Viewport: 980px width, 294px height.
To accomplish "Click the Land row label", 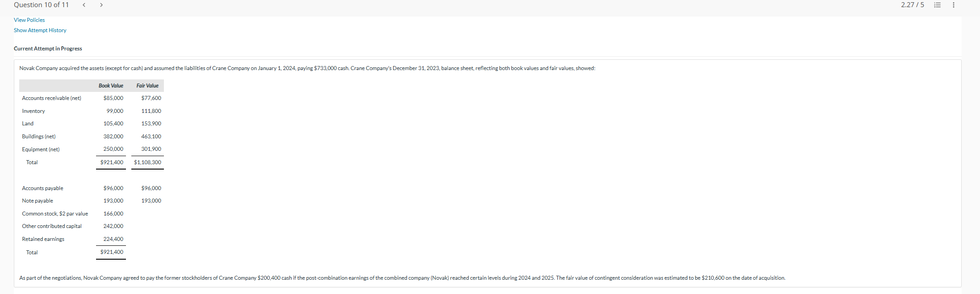I will [28, 124].
